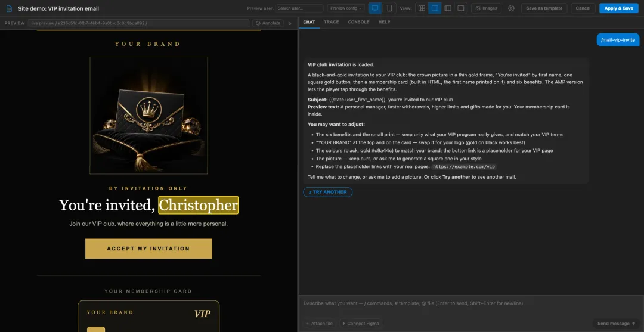Click Connect Figma button

[x=361, y=324]
